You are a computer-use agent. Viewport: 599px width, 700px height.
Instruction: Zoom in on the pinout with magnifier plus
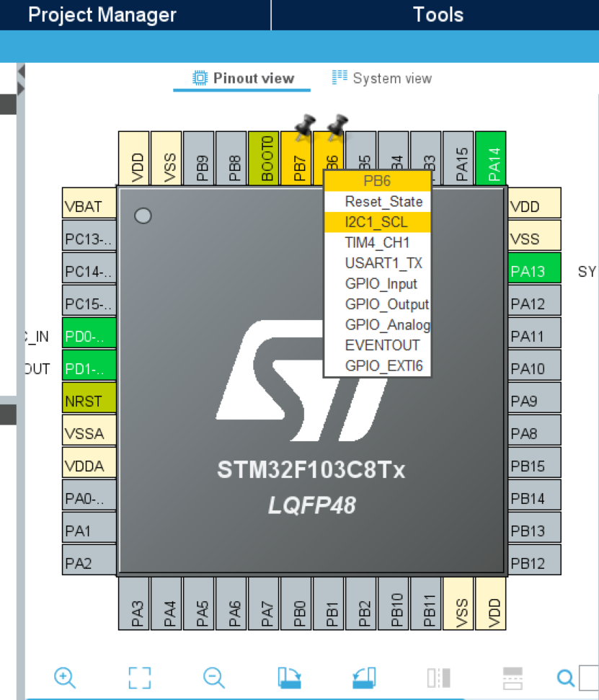coord(65,678)
